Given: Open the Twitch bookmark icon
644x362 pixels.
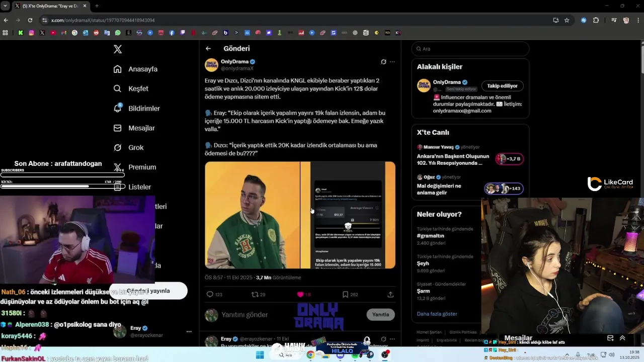Looking at the screenshot, I should point(183,33).
